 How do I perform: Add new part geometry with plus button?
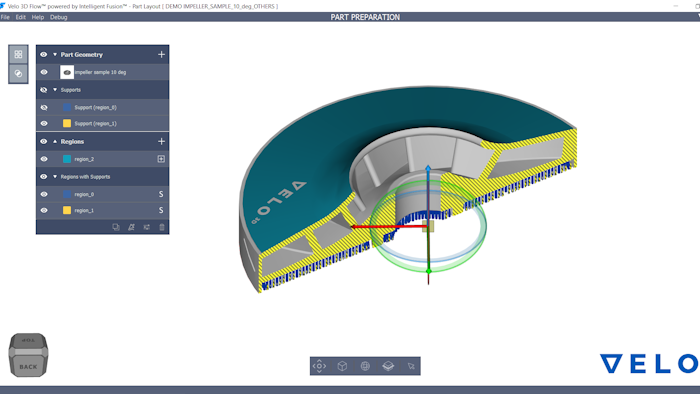click(x=161, y=54)
